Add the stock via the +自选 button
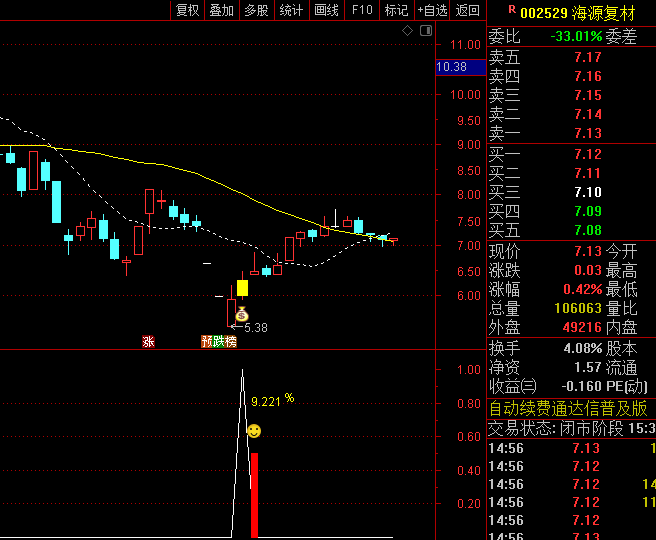656x540 pixels. (432, 10)
